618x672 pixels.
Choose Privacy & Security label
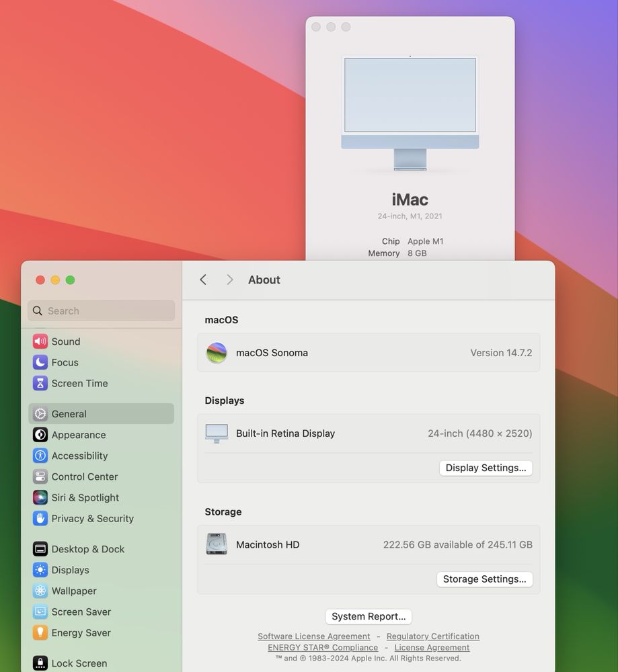coord(93,519)
